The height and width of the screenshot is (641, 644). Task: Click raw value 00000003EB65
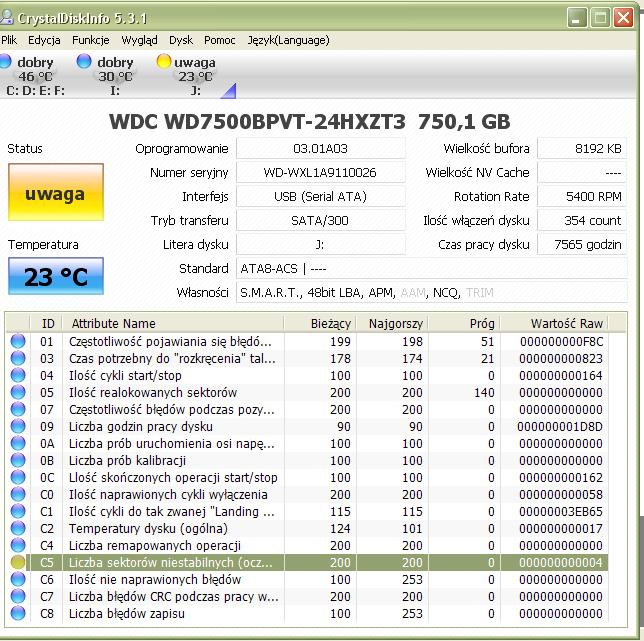pyautogui.click(x=561, y=511)
